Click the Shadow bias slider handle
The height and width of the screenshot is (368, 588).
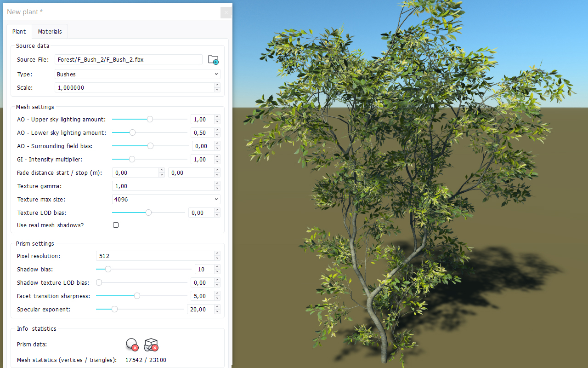point(108,269)
